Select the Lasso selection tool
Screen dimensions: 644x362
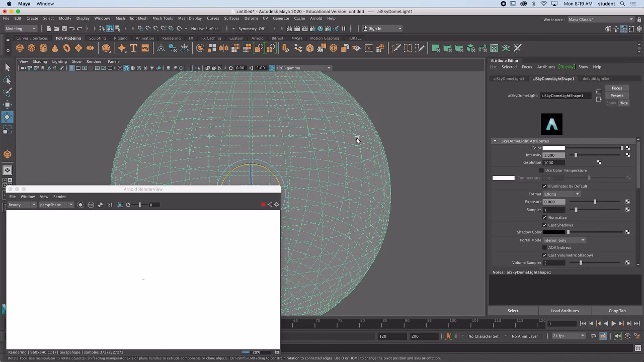tap(7, 80)
